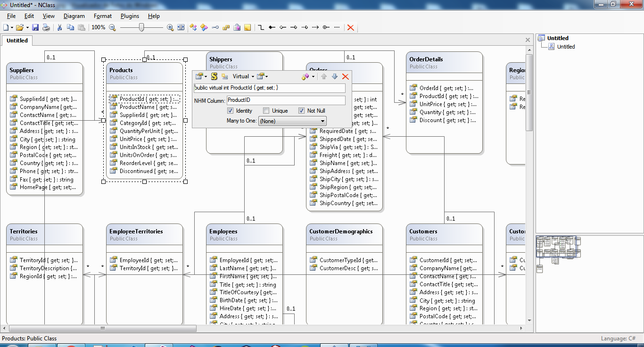Select the Association connector tool

coord(261,27)
